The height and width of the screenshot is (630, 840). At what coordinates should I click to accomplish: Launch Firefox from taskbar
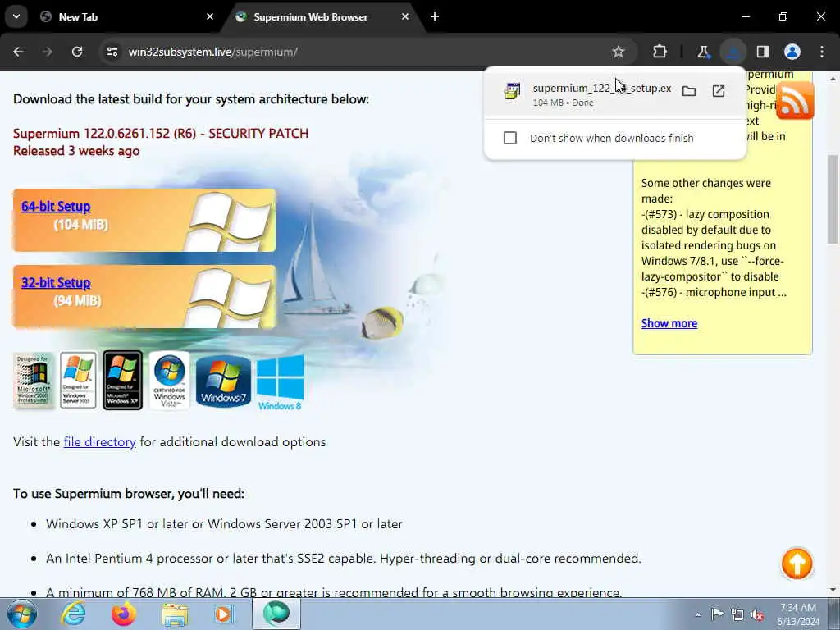click(x=124, y=614)
